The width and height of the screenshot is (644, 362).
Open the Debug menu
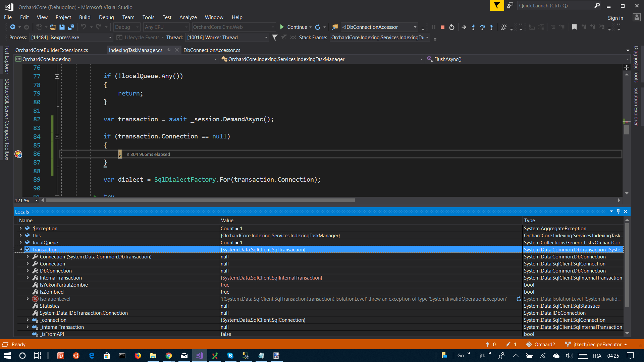(x=106, y=17)
